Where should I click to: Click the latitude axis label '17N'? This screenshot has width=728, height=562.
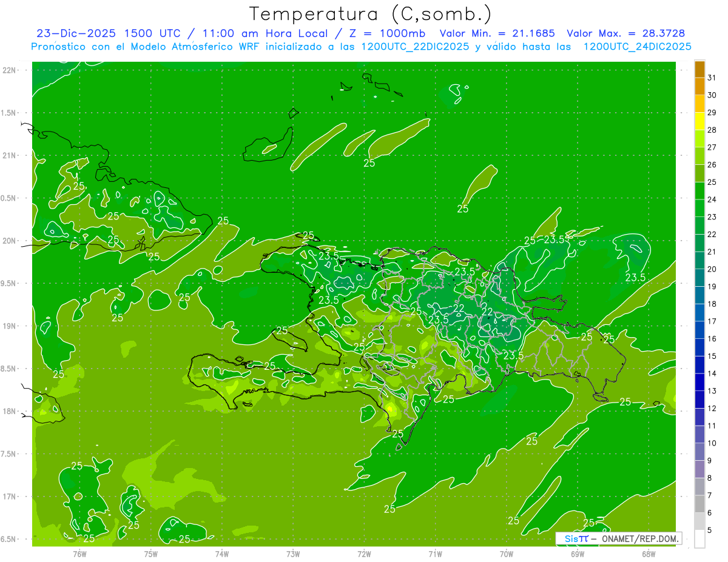[10, 497]
